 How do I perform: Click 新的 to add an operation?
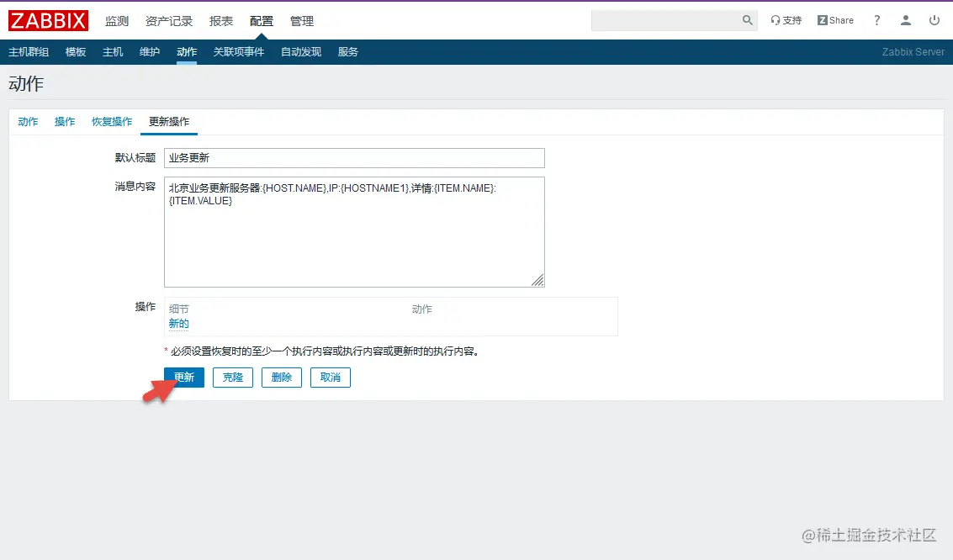[x=178, y=323]
